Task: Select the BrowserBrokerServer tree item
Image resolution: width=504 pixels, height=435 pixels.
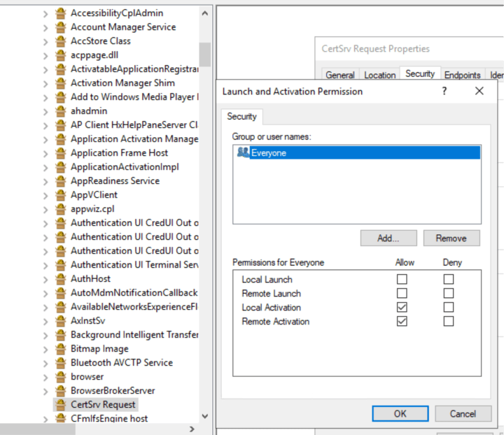Action: coord(113,390)
